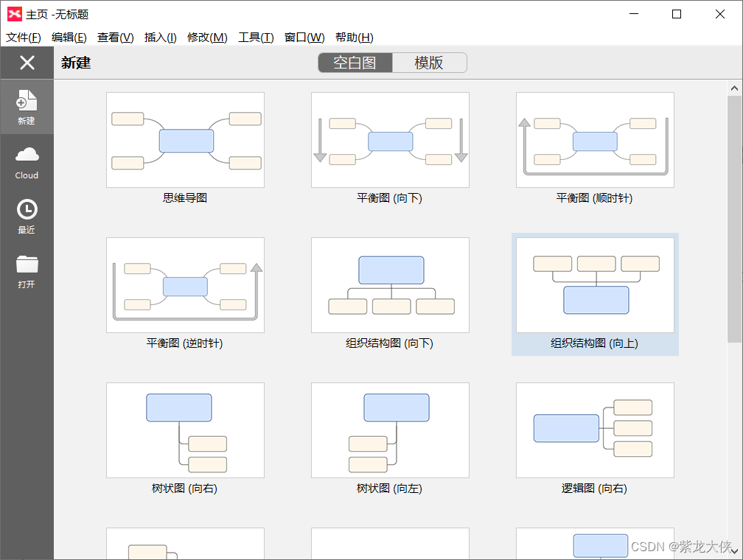Minimize the XMind window
Screen dimensions: 743x560
coord(634,14)
